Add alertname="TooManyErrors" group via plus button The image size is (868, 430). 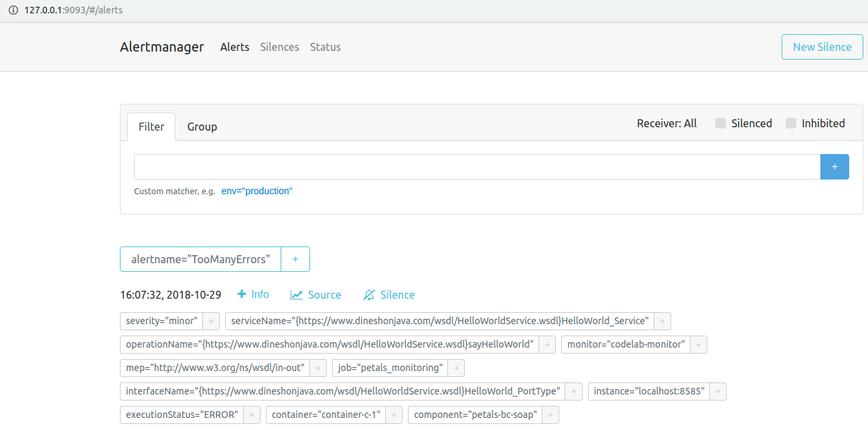(x=295, y=259)
